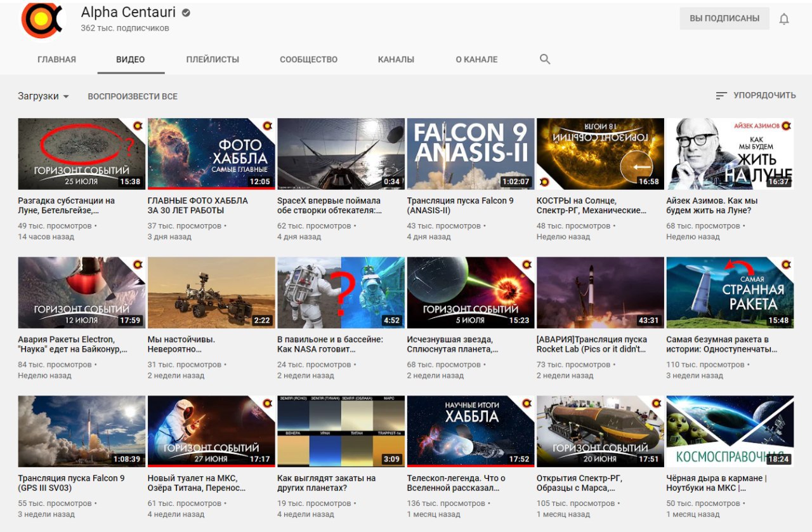
Task: Open the Горизонт событий 27 июня thumbnail
Action: click(x=211, y=432)
